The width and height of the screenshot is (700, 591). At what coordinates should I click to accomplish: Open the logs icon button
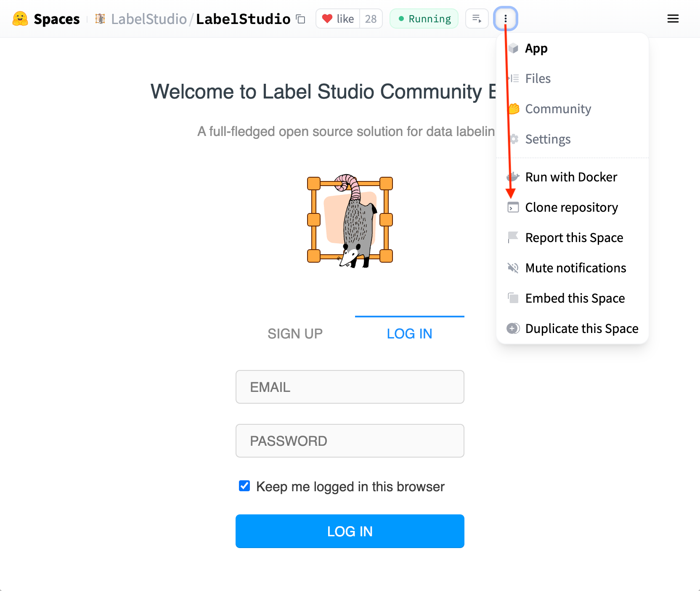(x=477, y=19)
